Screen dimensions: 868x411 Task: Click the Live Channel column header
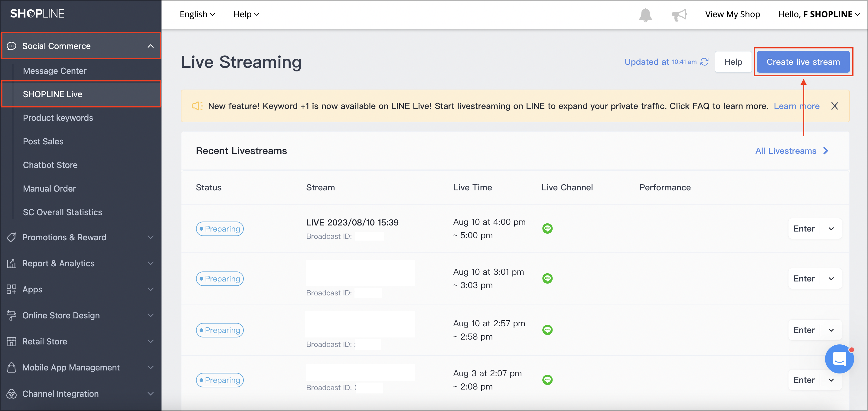pos(567,187)
